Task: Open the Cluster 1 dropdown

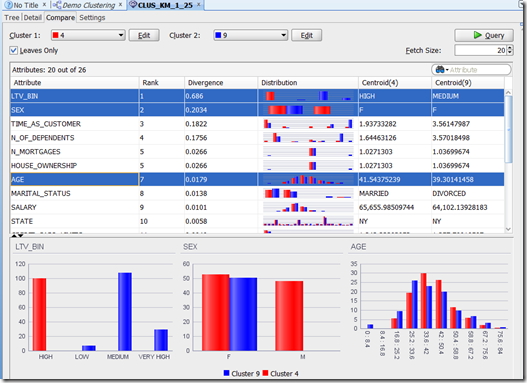Action: (x=121, y=35)
